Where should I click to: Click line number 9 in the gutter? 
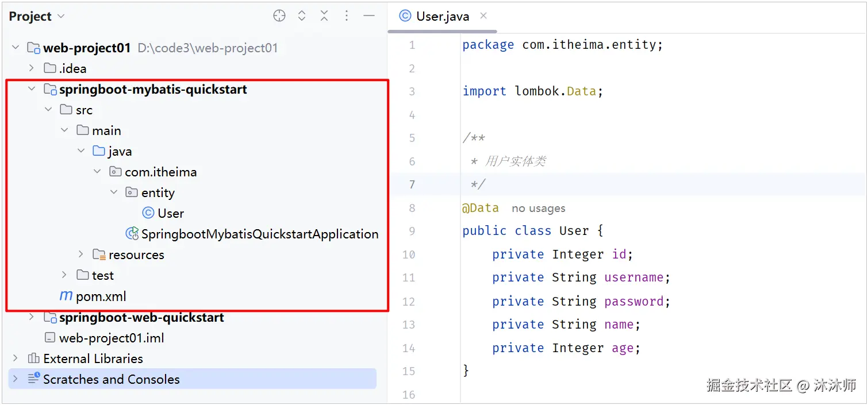point(412,231)
